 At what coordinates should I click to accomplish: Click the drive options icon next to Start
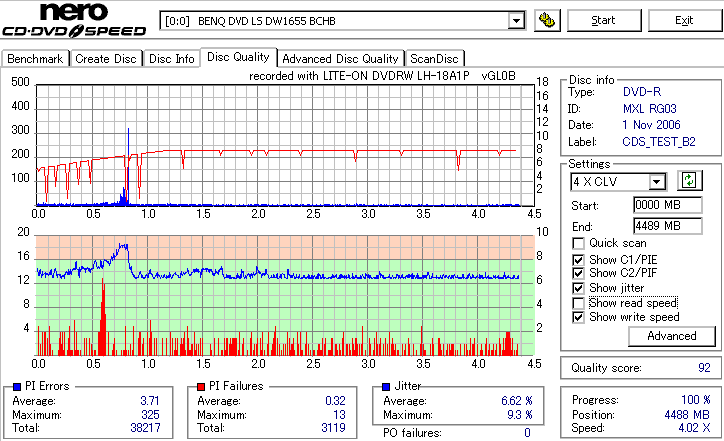coord(547,20)
